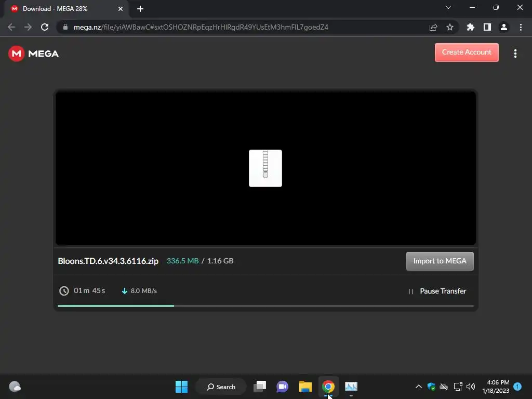Click the clock icon beside remaining time

click(x=64, y=291)
